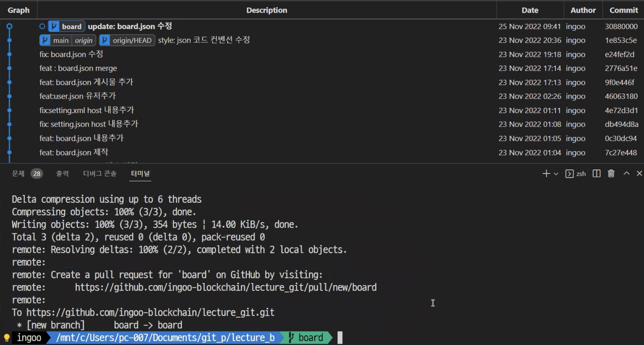Switch to the 출력 (Output) tab

point(62,174)
